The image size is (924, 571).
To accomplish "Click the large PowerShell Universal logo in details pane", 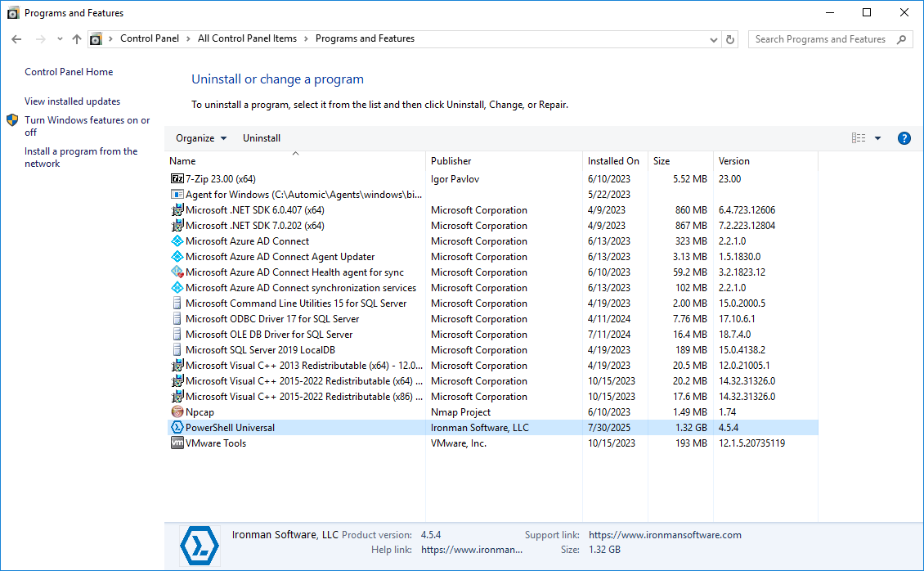I will [x=200, y=546].
